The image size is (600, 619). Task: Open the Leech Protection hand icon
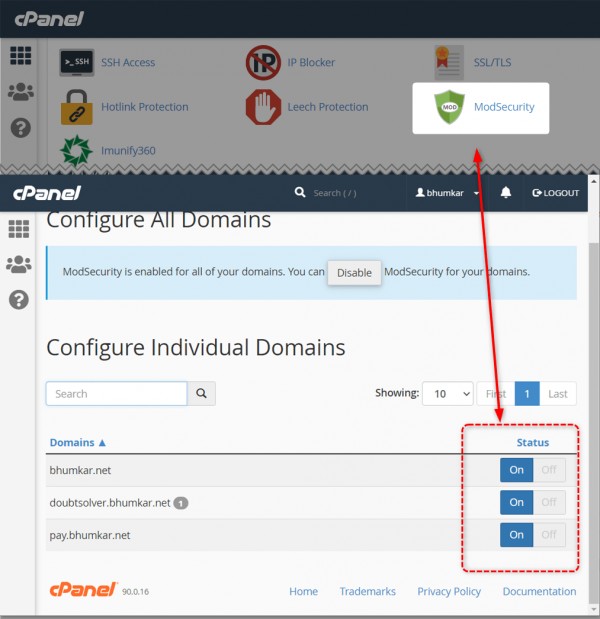coord(263,107)
